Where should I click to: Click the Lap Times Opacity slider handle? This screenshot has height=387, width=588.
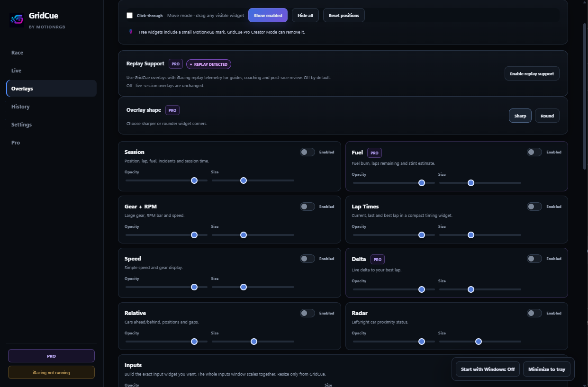tap(422, 235)
